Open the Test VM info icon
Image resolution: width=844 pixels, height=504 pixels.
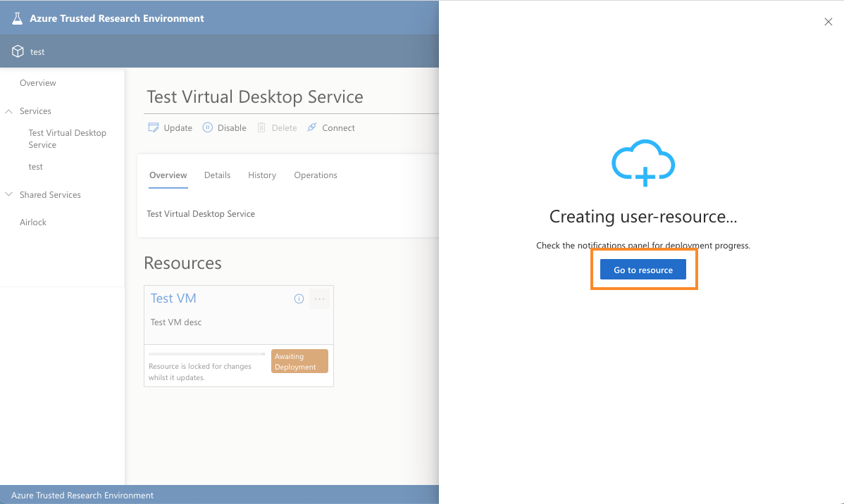299,299
